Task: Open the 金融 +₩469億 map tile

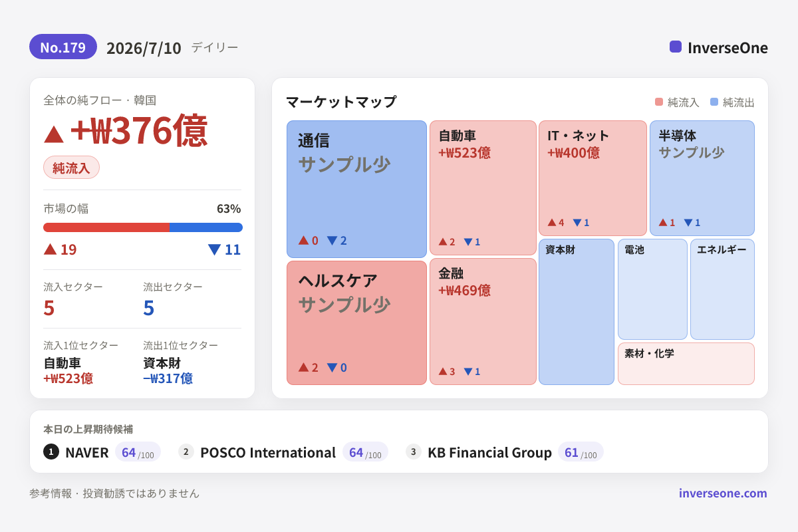Action: pyautogui.click(x=483, y=321)
